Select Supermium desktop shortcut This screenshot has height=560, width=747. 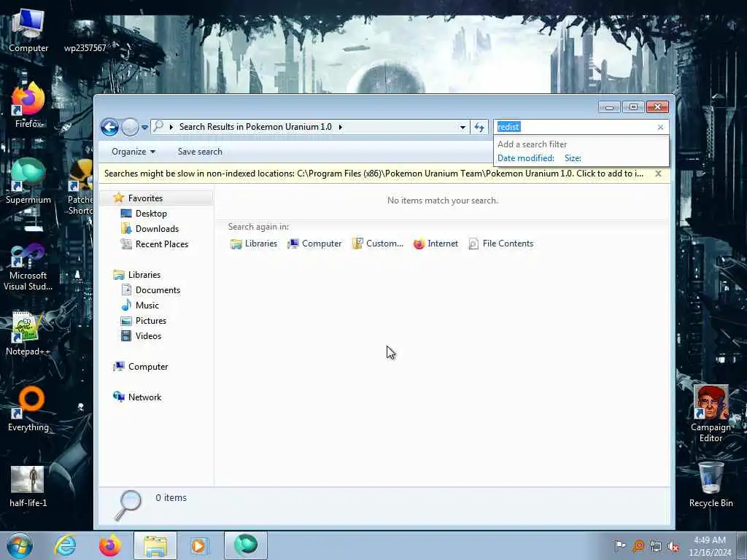28,182
